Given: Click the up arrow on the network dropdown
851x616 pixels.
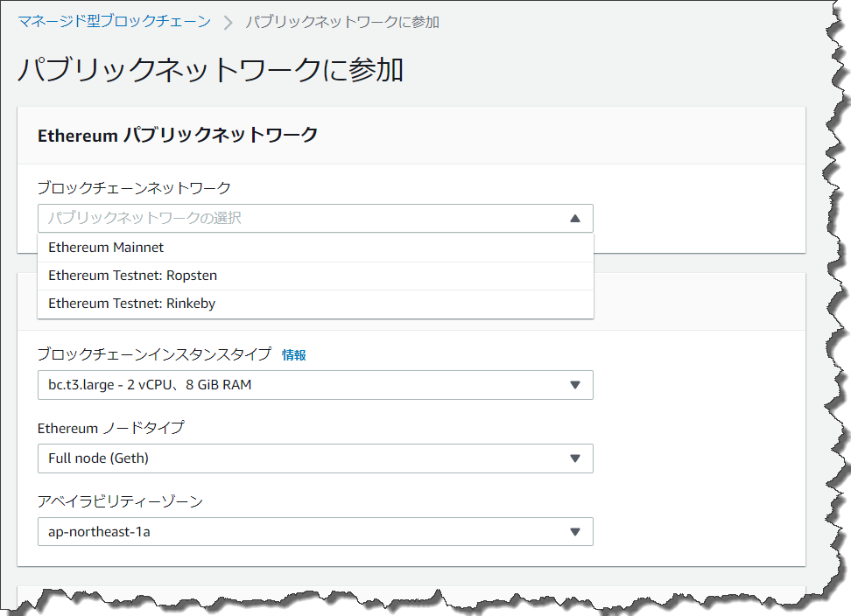Looking at the screenshot, I should pos(575,219).
